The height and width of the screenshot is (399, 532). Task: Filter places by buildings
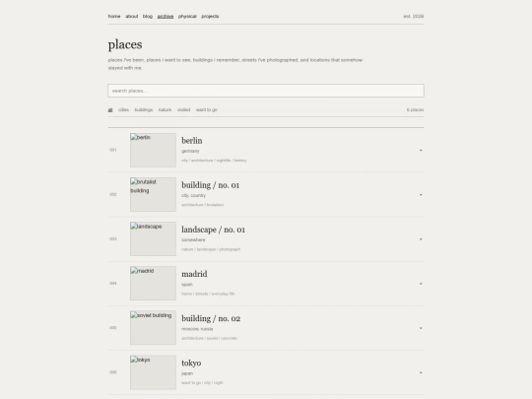coord(144,110)
